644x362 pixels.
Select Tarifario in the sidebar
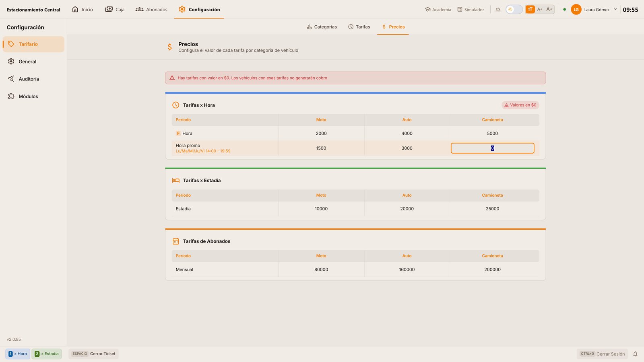[33, 44]
